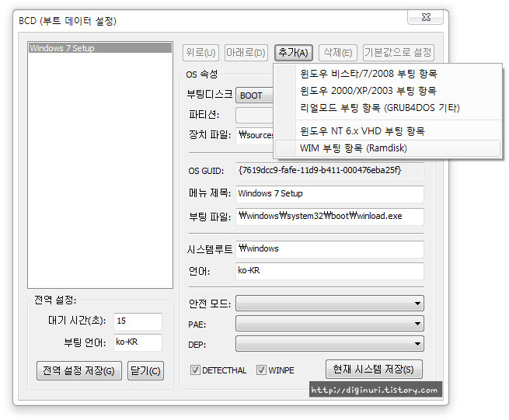Expand the PAE dropdown
This screenshot has height=420, width=509.
pos(329,324)
